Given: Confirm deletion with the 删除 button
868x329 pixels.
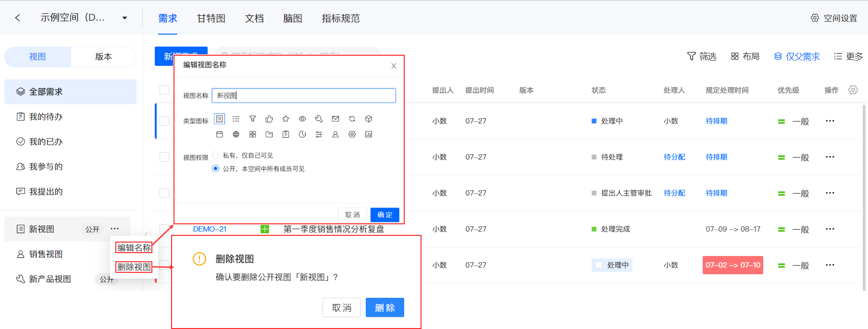Looking at the screenshot, I should (x=385, y=307).
